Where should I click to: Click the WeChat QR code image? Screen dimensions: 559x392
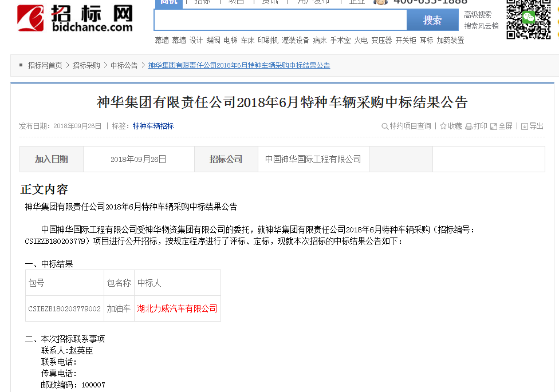[529, 19]
